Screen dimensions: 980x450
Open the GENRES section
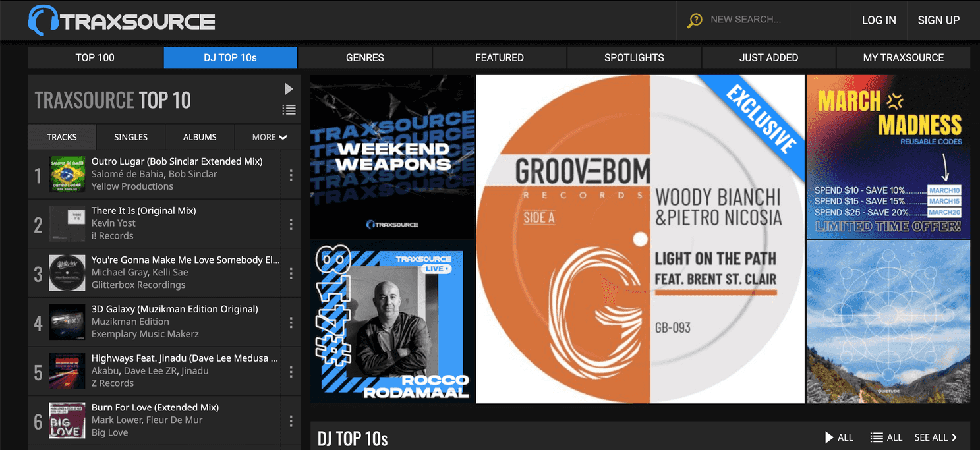(364, 57)
